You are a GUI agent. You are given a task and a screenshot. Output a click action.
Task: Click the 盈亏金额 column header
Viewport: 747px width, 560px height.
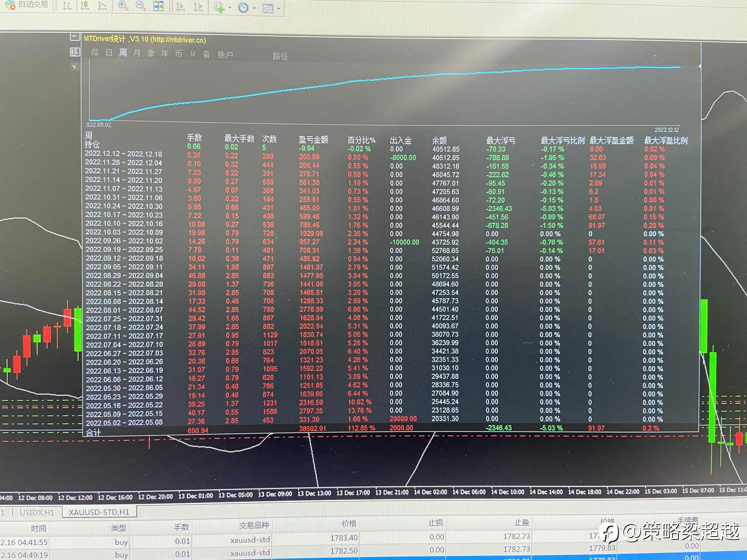click(313, 139)
